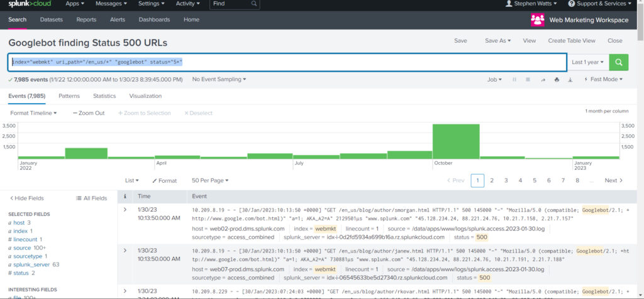Go to results page 2
Image resolution: width=644 pixels, height=299 pixels.
point(492,180)
